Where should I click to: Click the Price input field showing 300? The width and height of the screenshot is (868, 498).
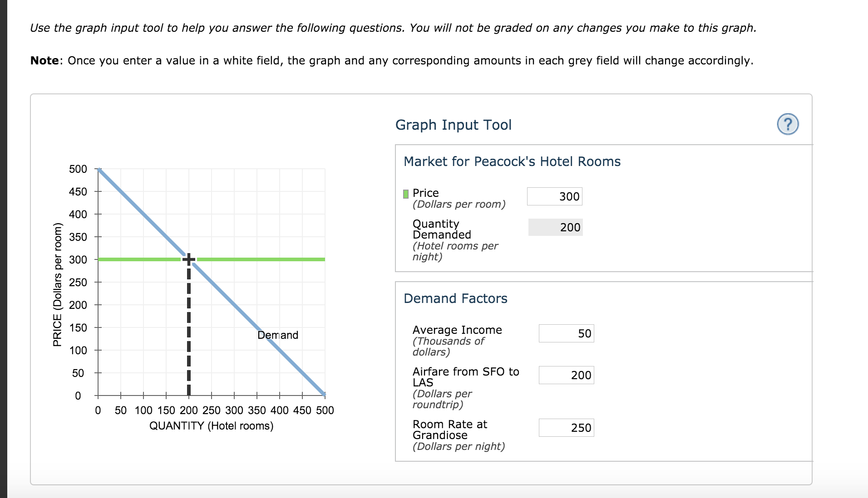tap(554, 196)
